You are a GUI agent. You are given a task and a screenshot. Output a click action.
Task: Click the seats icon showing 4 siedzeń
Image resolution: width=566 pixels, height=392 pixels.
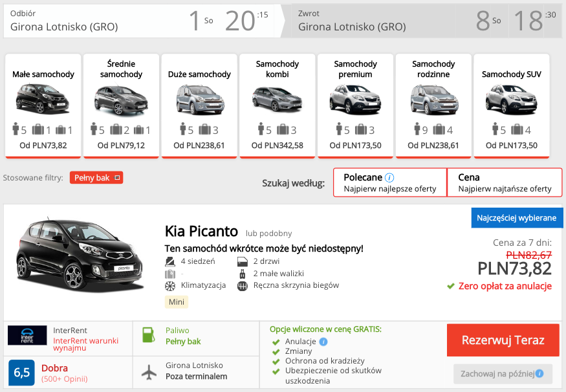click(169, 261)
